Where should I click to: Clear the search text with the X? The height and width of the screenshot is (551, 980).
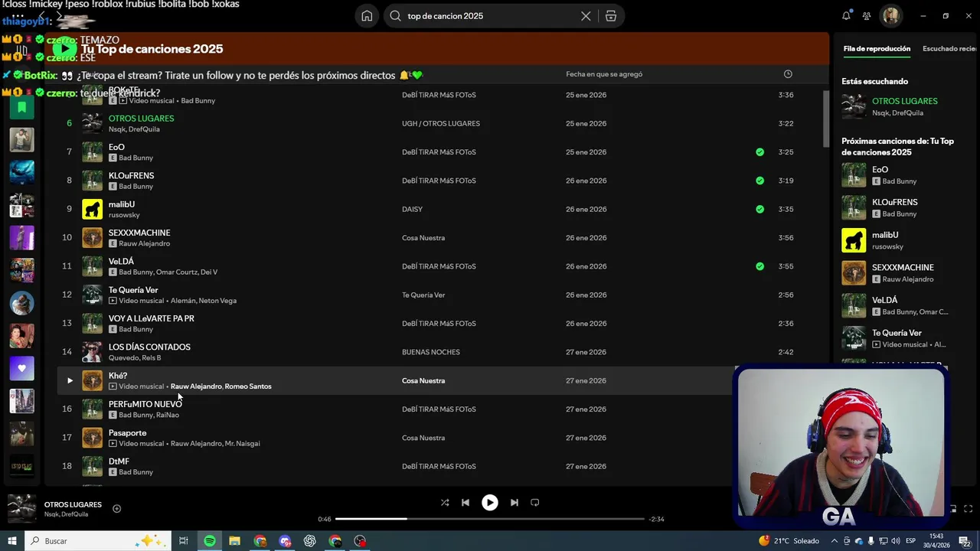(x=586, y=16)
